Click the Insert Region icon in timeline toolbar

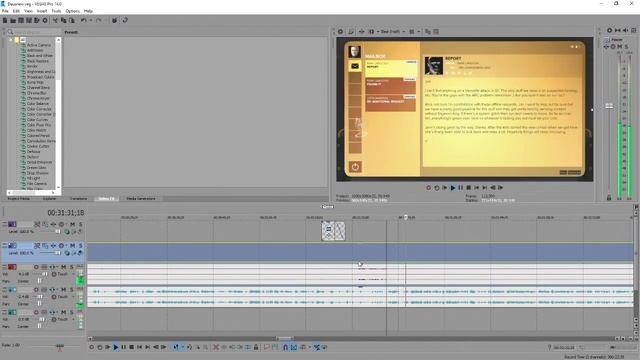275,347
